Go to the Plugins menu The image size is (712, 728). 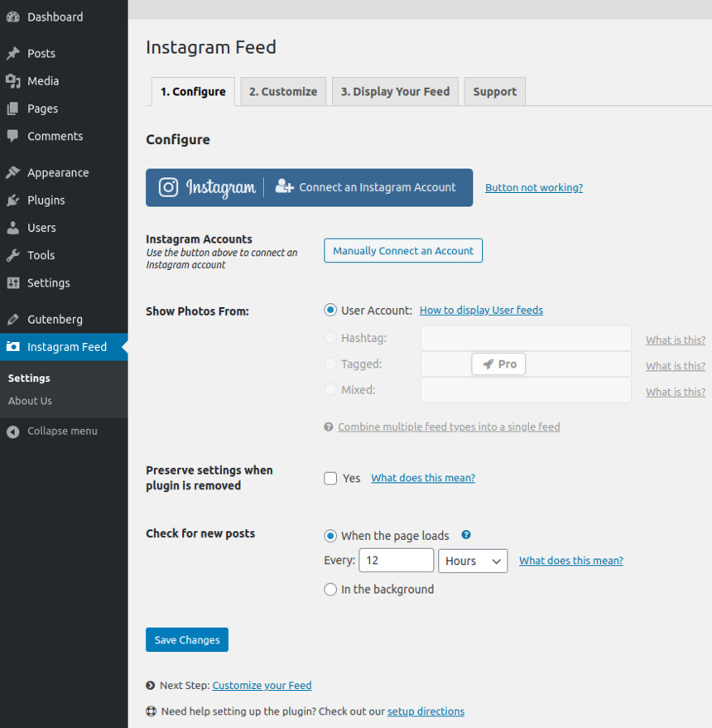pos(64,200)
